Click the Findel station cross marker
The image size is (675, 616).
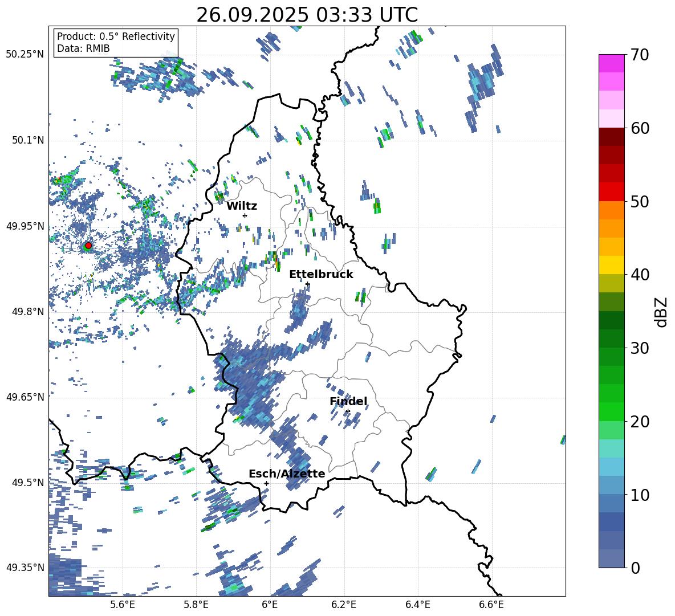[348, 411]
